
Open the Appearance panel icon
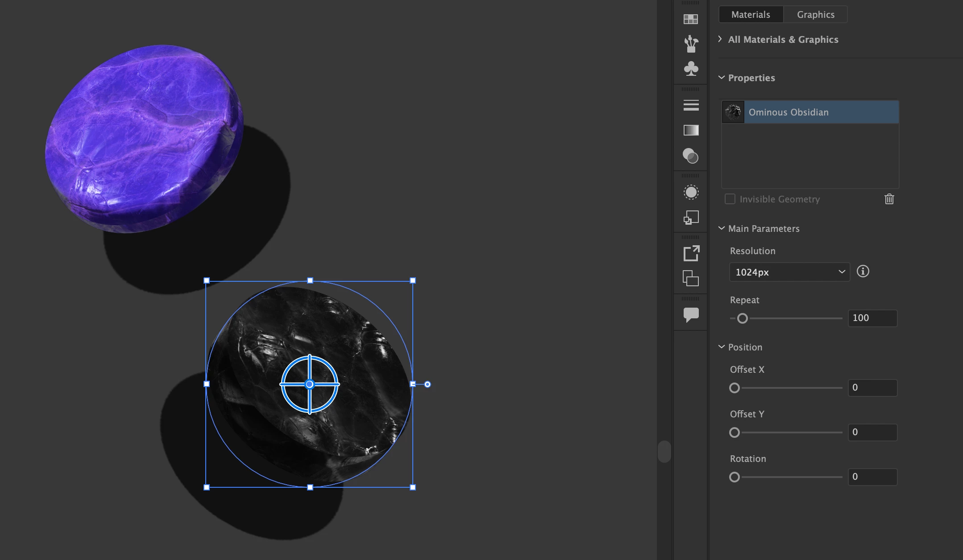691,192
